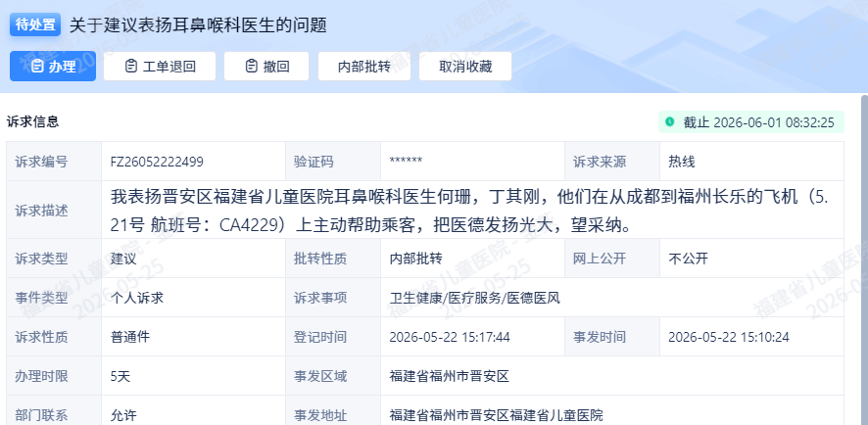
Task: Click the 事件类型 value 个人诉求
Action: click(x=137, y=298)
